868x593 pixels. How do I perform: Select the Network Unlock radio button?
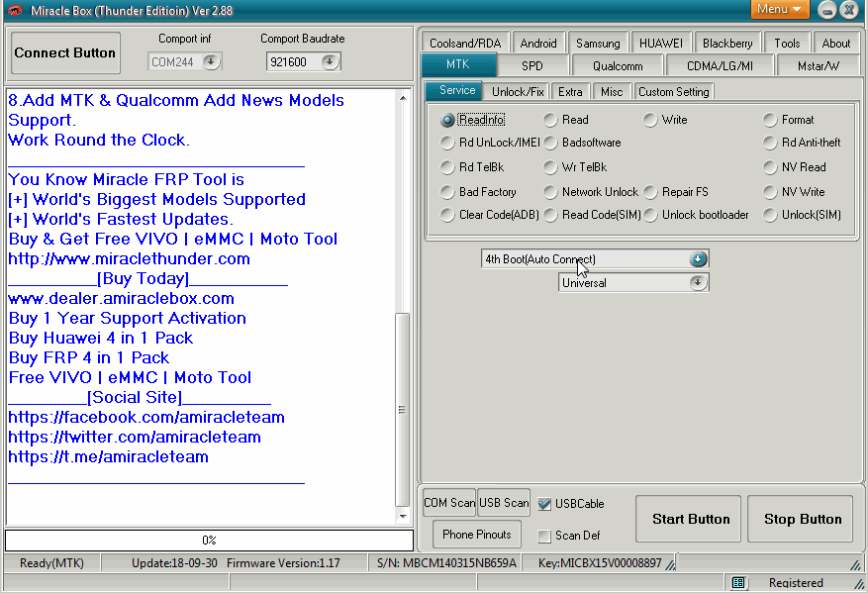pyautogui.click(x=549, y=192)
